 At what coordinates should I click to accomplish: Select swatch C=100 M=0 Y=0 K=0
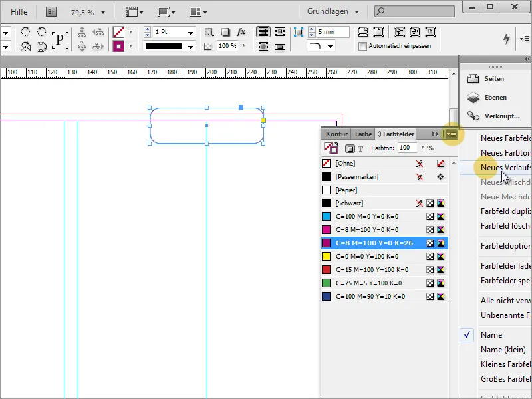click(x=384, y=217)
